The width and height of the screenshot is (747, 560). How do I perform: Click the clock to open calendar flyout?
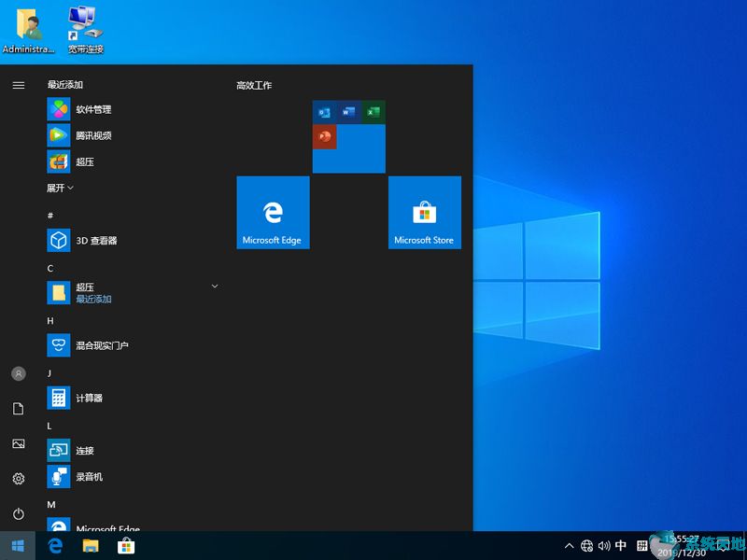[683, 544]
